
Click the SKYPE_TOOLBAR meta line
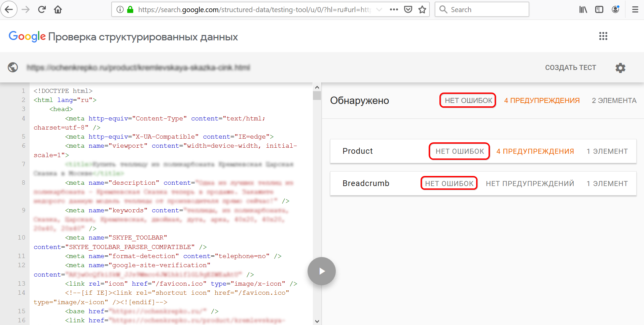click(x=120, y=242)
